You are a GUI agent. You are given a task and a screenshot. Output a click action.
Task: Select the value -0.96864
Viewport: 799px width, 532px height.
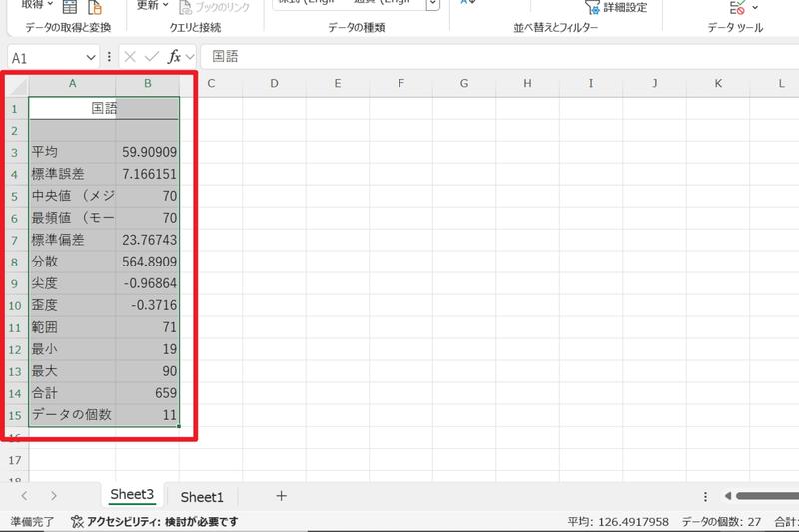[x=147, y=283]
